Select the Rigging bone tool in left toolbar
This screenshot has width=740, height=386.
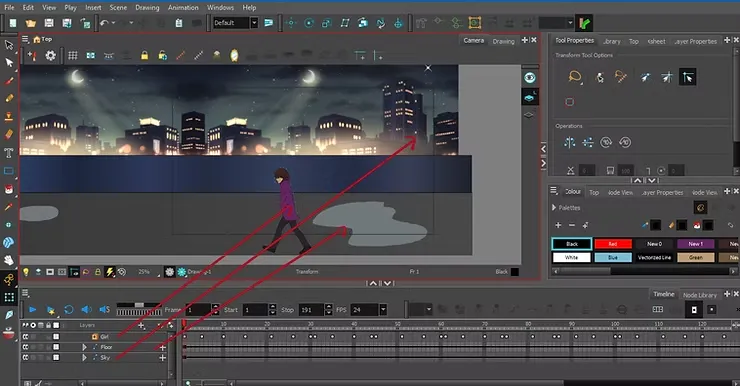coord(9,280)
